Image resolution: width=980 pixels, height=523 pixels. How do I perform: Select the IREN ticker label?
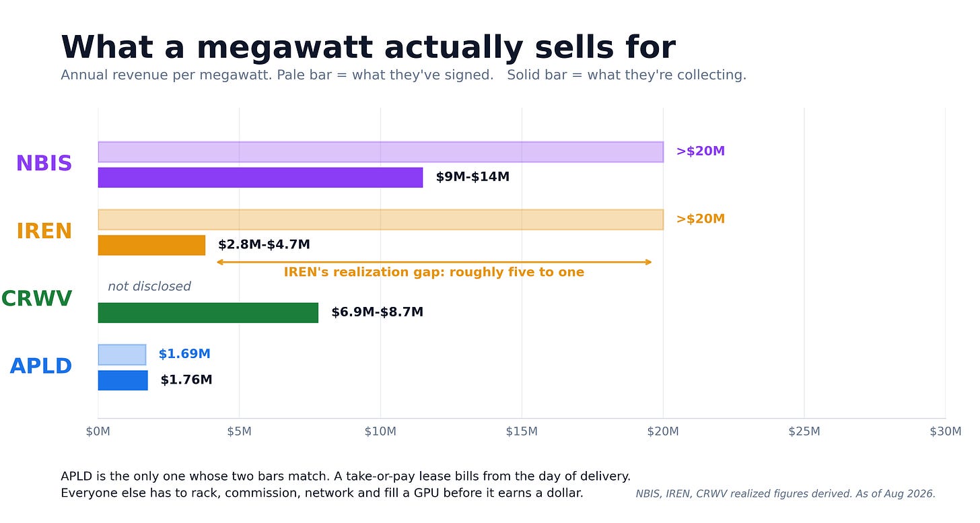point(44,232)
